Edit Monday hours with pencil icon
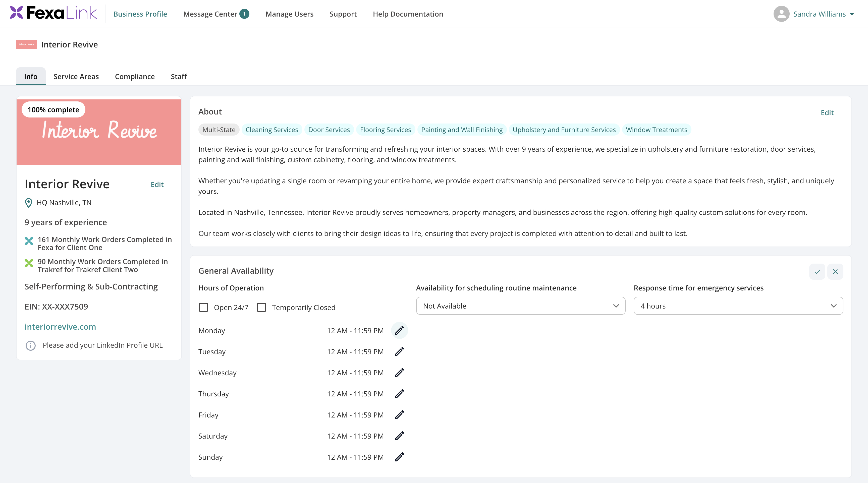 pyautogui.click(x=399, y=330)
